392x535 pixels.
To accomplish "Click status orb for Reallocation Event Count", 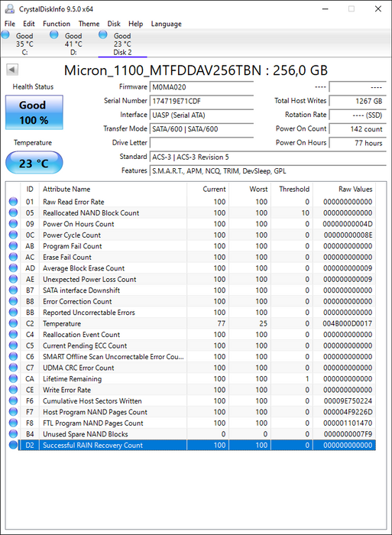I will click(13, 335).
